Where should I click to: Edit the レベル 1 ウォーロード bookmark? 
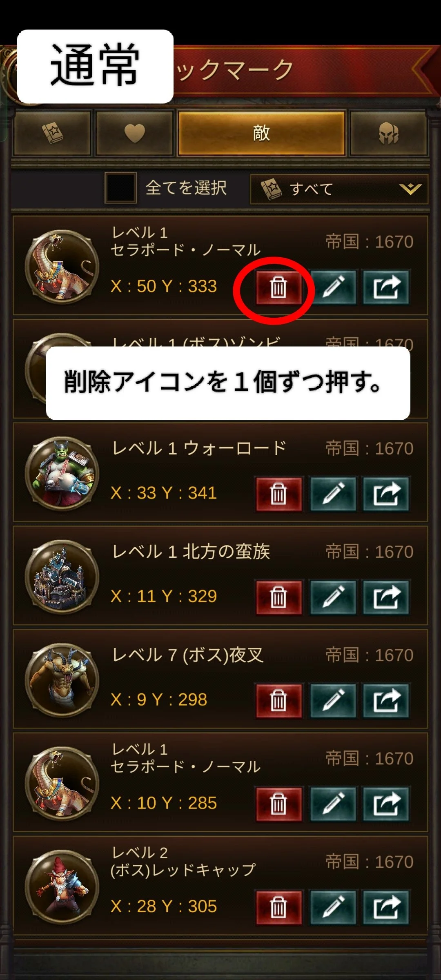tap(333, 494)
